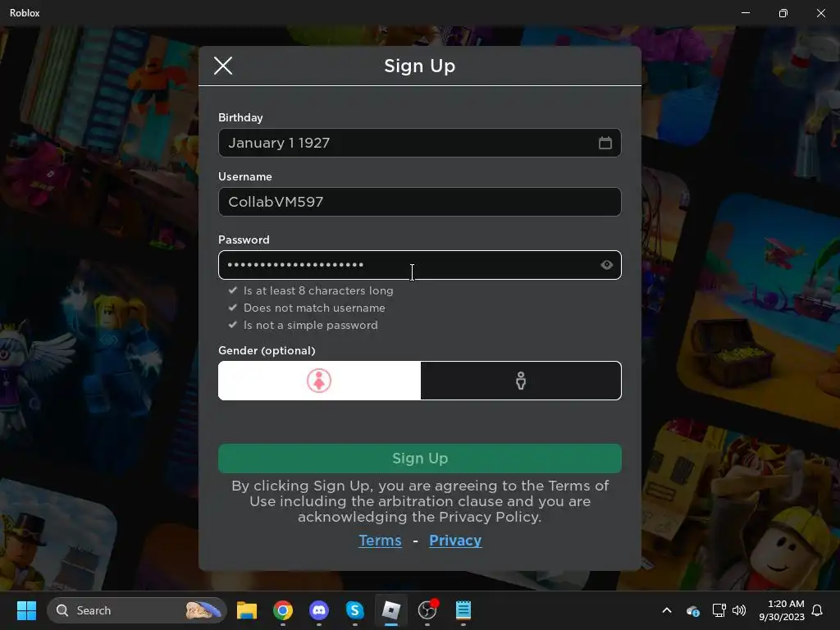Click the 'Is at least 8 characters long' text
The image size is (840, 630).
click(x=318, y=290)
